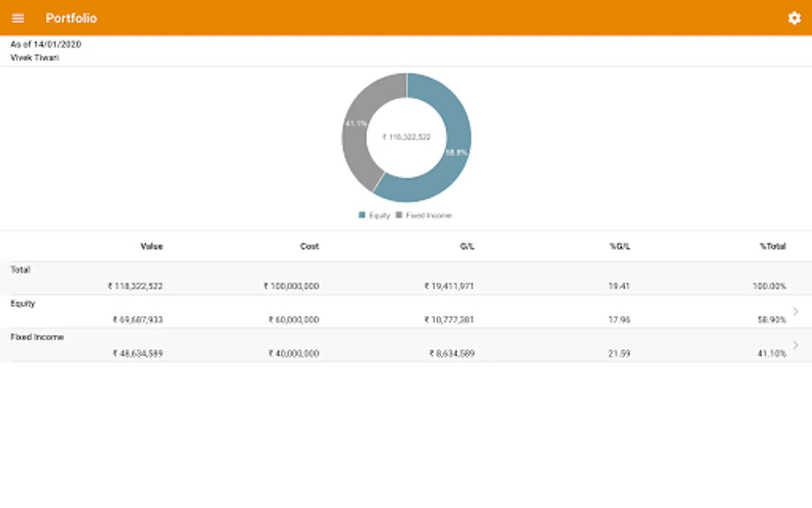
Task: Click the Total %G/L figure 19.41
Action: pos(619,286)
